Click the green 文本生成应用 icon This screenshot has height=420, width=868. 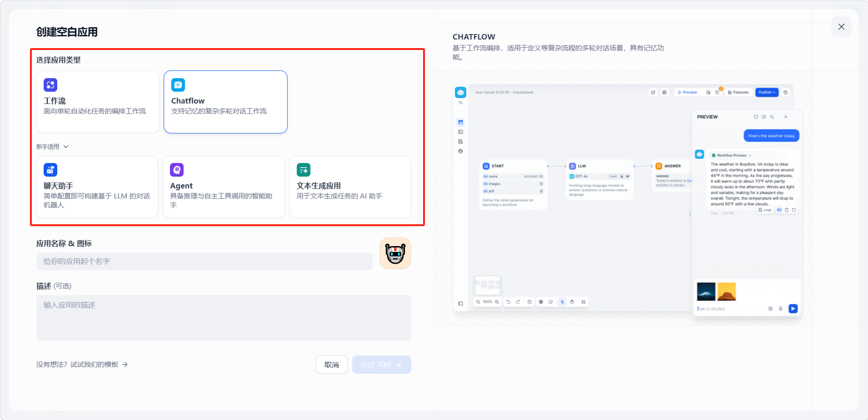pos(304,170)
